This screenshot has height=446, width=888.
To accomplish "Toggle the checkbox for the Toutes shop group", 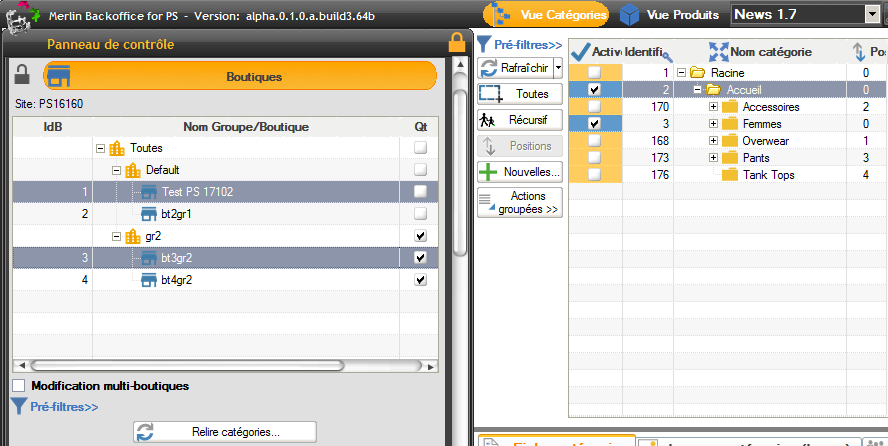I will [420, 148].
